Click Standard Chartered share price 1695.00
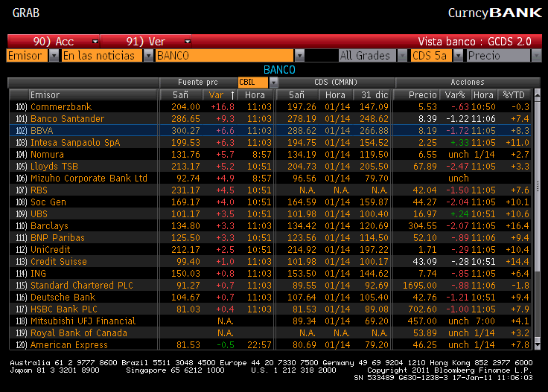The image size is (548, 392). [419, 286]
